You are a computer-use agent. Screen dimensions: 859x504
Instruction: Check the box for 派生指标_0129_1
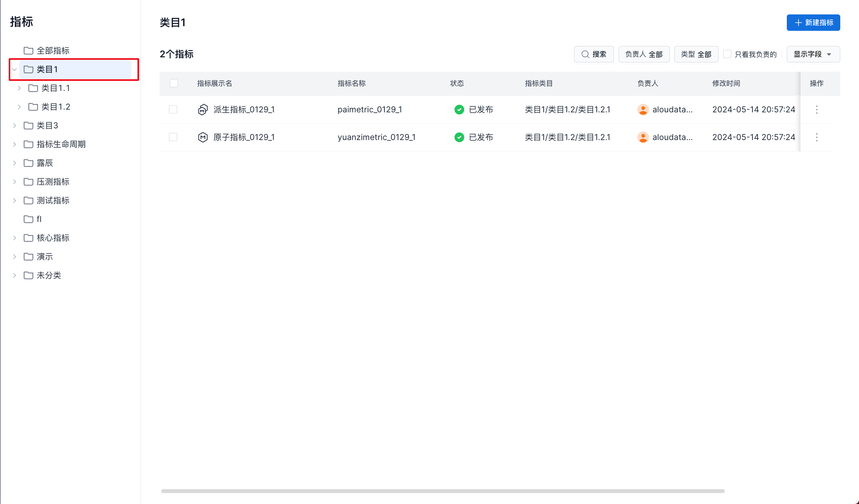coord(173,110)
